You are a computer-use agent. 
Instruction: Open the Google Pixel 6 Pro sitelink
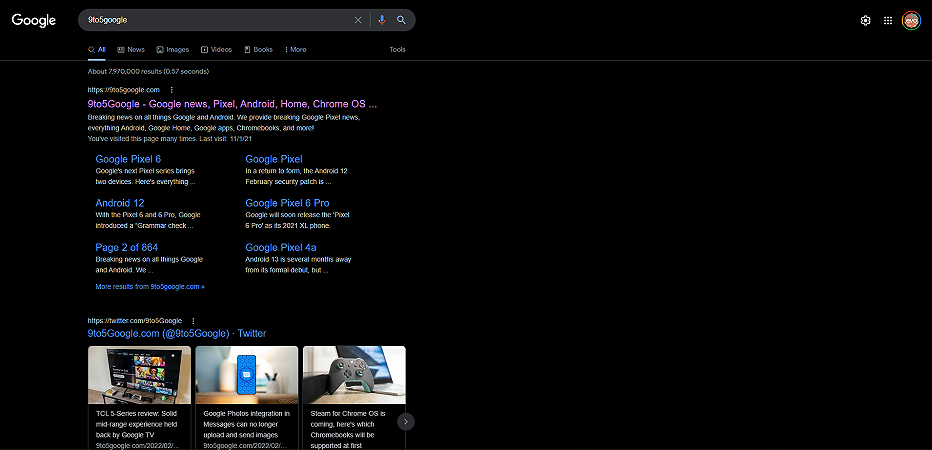coord(287,203)
